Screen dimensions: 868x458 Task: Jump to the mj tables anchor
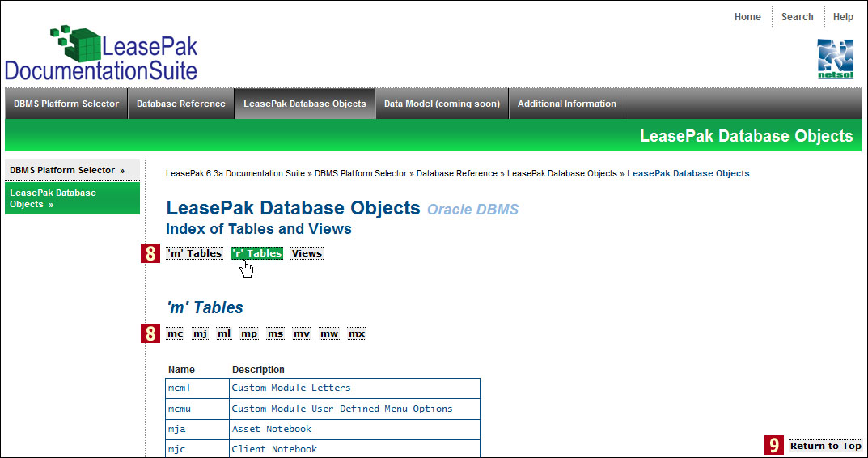click(x=200, y=333)
